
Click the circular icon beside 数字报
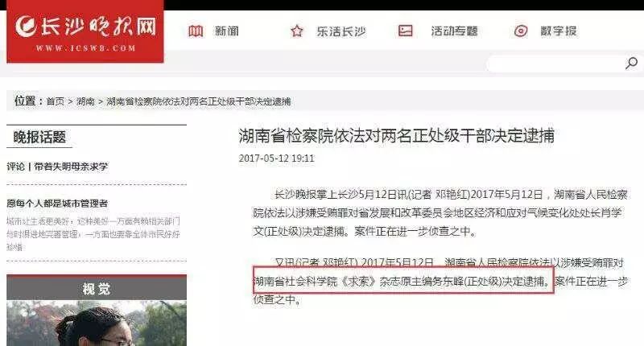pos(521,31)
